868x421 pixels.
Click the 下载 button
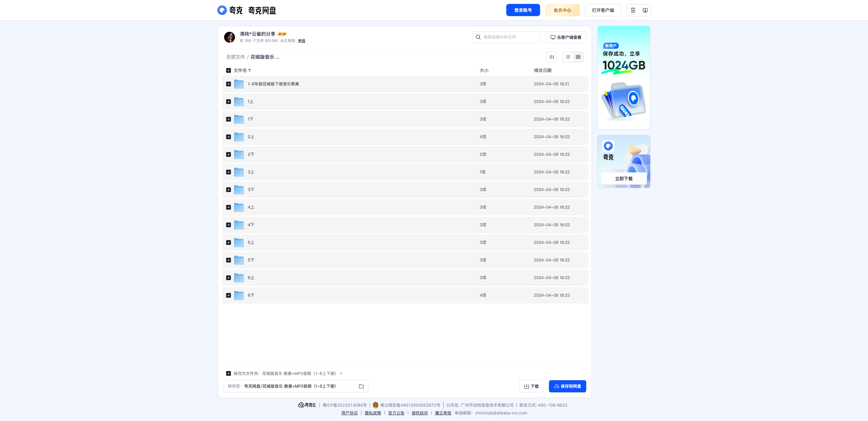pos(531,386)
